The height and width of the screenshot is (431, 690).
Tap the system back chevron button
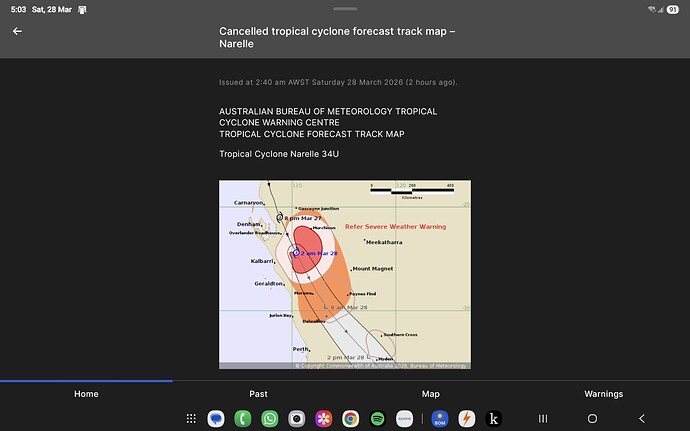click(642, 418)
